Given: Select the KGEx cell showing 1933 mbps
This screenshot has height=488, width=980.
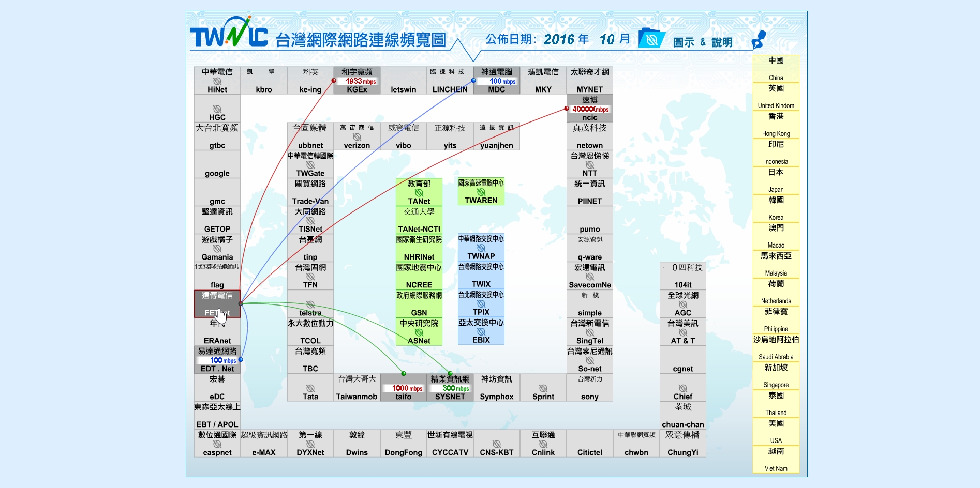Looking at the screenshot, I should coord(357,81).
